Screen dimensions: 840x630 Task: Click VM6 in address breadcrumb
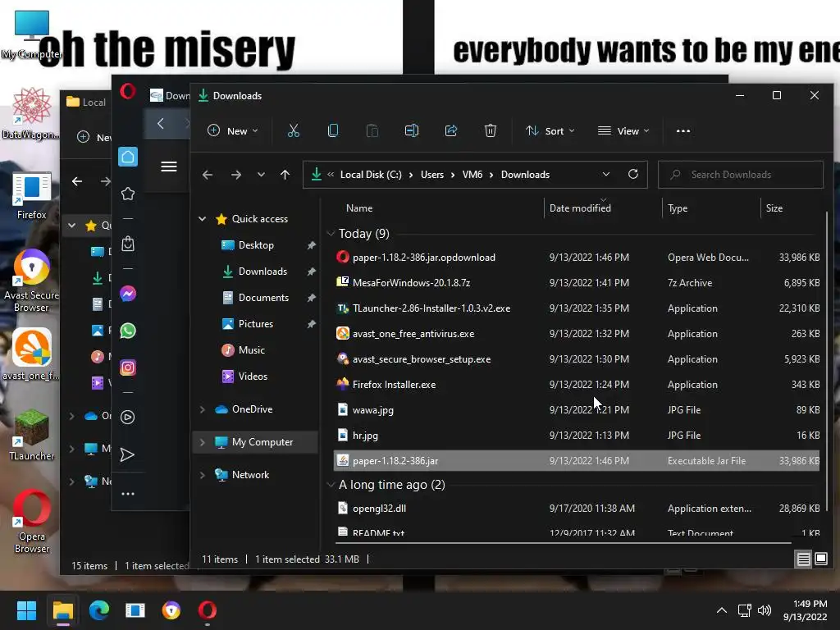[472, 175]
